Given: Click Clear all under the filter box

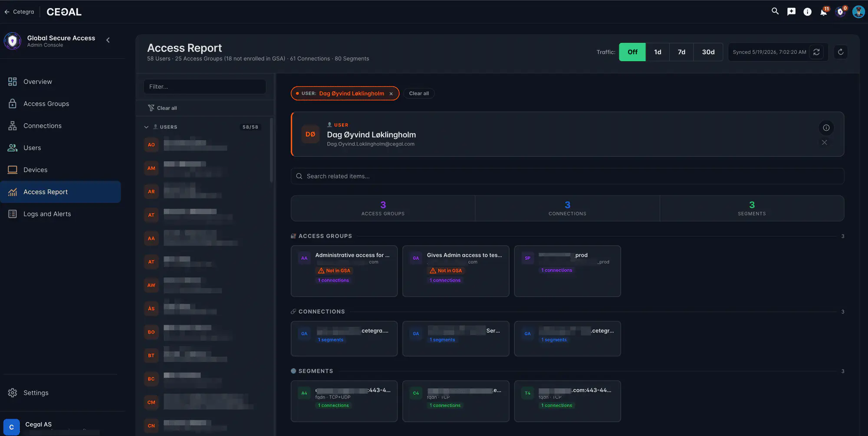Looking at the screenshot, I should click(162, 108).
